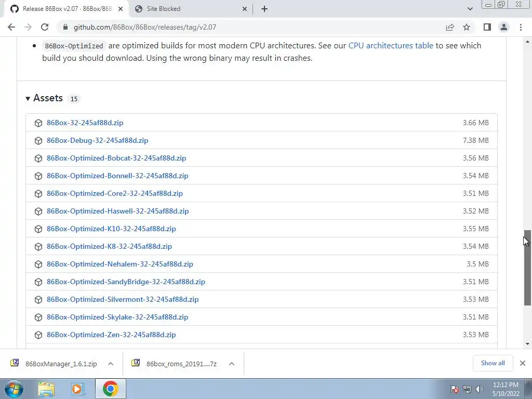Click package icon beside Zen build
This screenshot has width=532, height=399.
(x=38, y=335)
